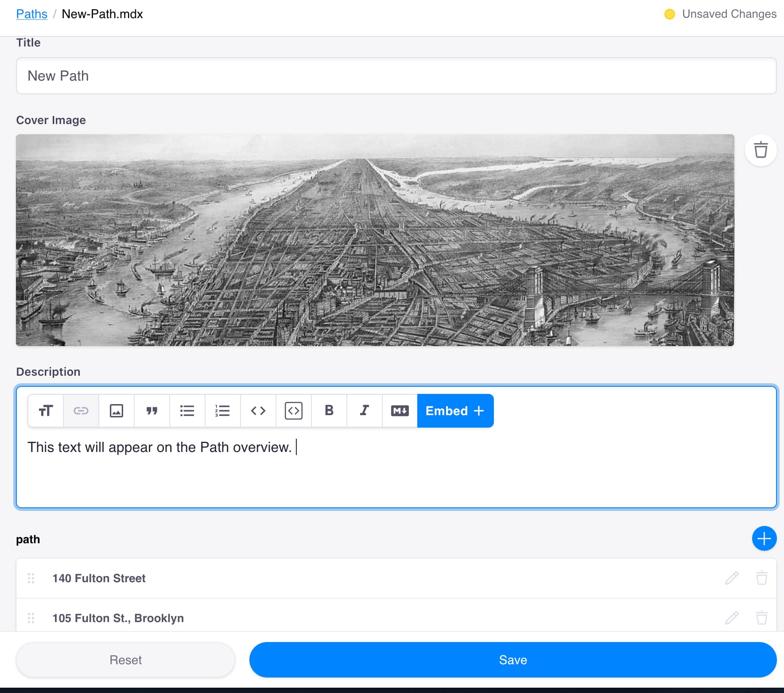Create a bulleted list
The width and height of the screenshot is (784, 693).
[x=187, y=411]
